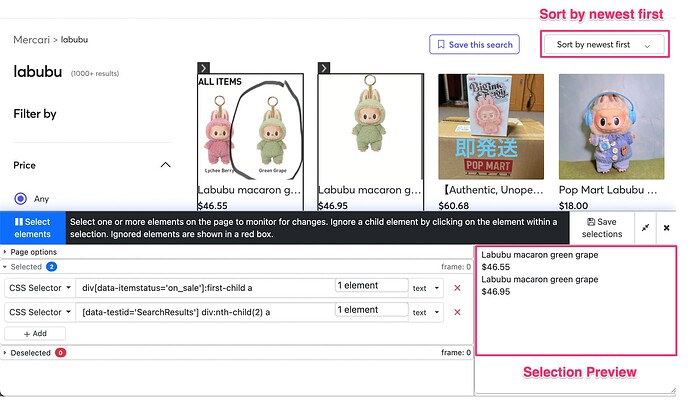The height and width of the screenshot is (408, 690).
Task: Click the $46.55 line in selection preview
Action: click(495, 267)
